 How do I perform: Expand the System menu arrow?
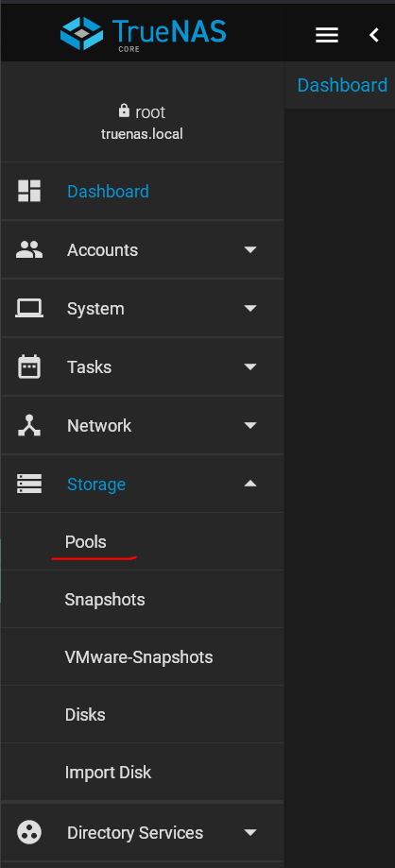pyautogui.click(x=250, y=308)
